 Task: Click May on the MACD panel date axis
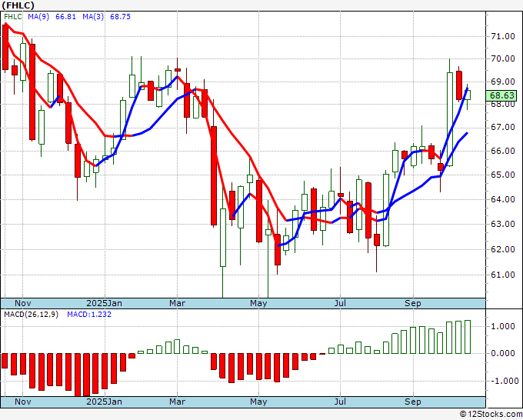coord(258,402)
